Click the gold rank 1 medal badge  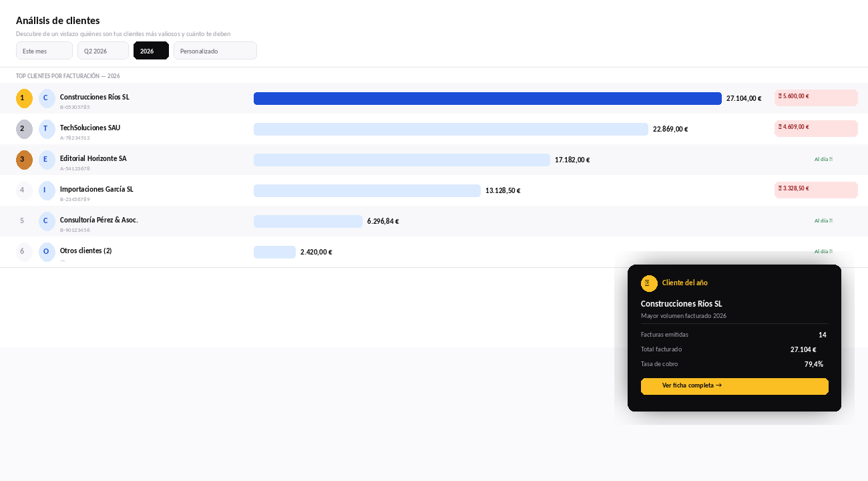[x=24, y=98]
